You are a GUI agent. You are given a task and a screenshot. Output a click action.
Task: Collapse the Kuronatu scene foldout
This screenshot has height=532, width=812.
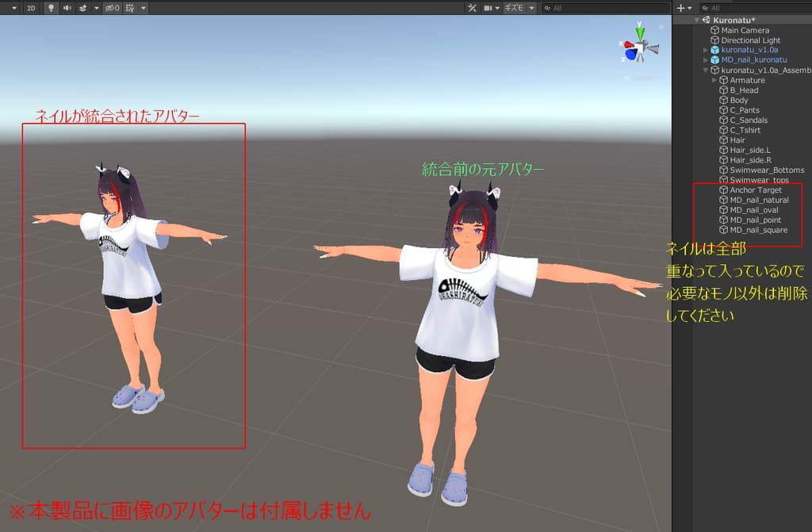pos(696,20)
